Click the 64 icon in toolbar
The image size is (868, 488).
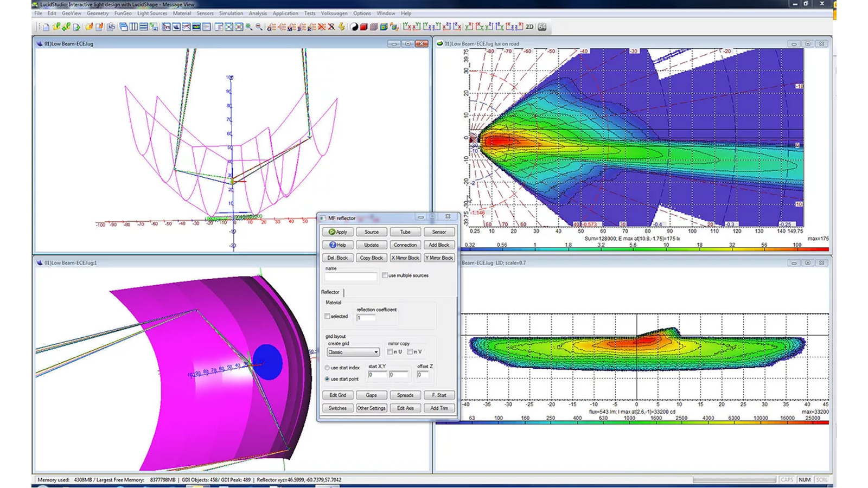click(x=542, y=27)
